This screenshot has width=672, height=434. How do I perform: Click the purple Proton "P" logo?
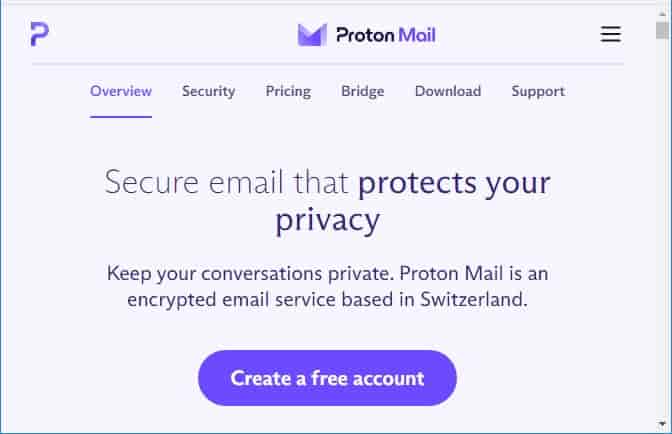(39, 34)
